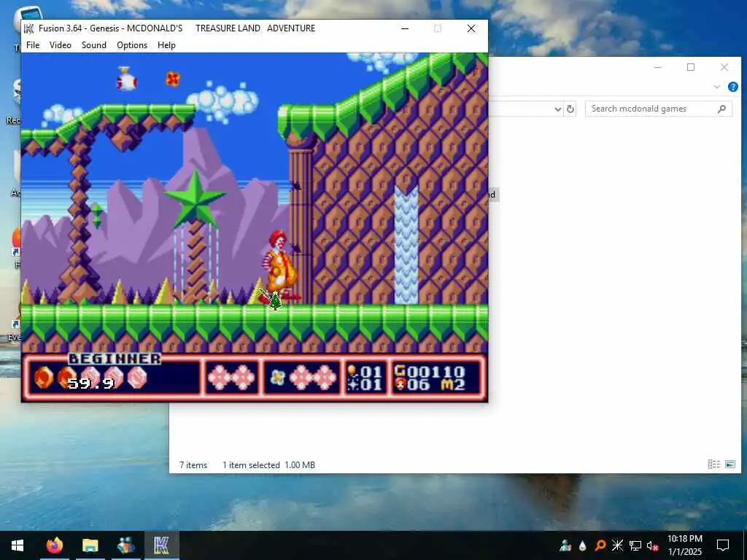Open the Options menu in Fusion

[132, 44]
